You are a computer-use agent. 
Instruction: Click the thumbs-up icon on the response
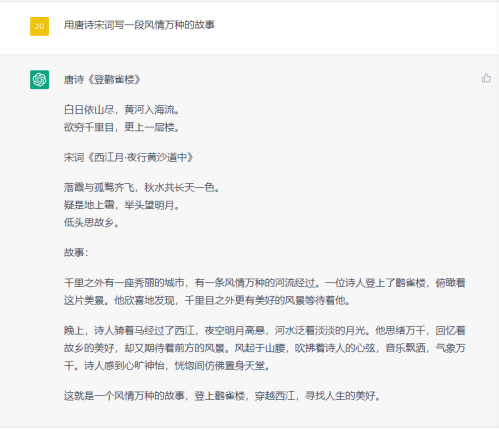coord(486,78)
